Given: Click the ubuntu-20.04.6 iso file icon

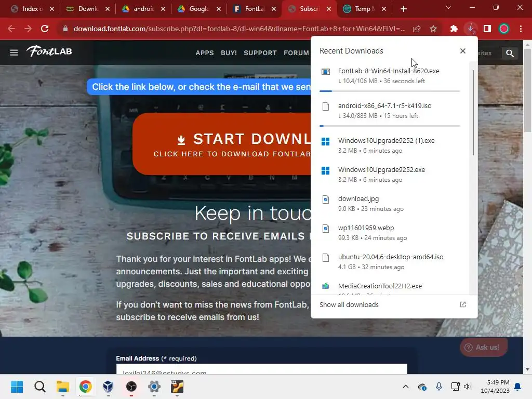Looking at the screenshot, I should [x=326, y=258].
